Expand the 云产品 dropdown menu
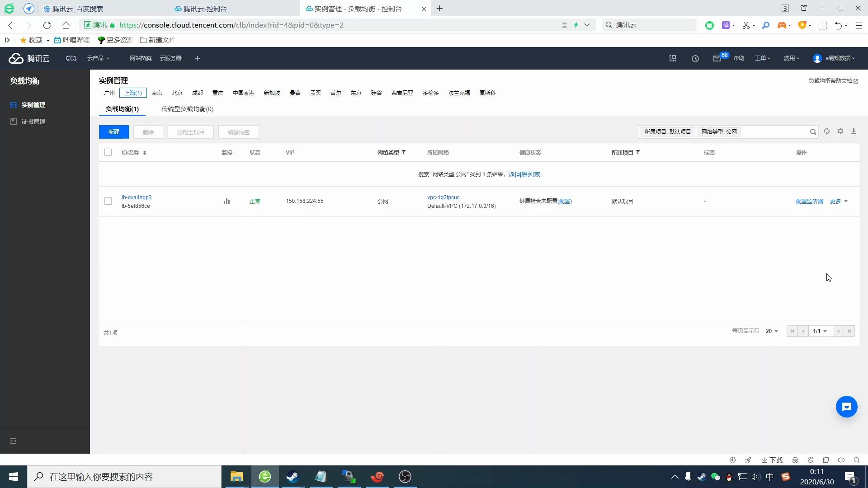This screenshot has width=868, height=488. [99, 58]
